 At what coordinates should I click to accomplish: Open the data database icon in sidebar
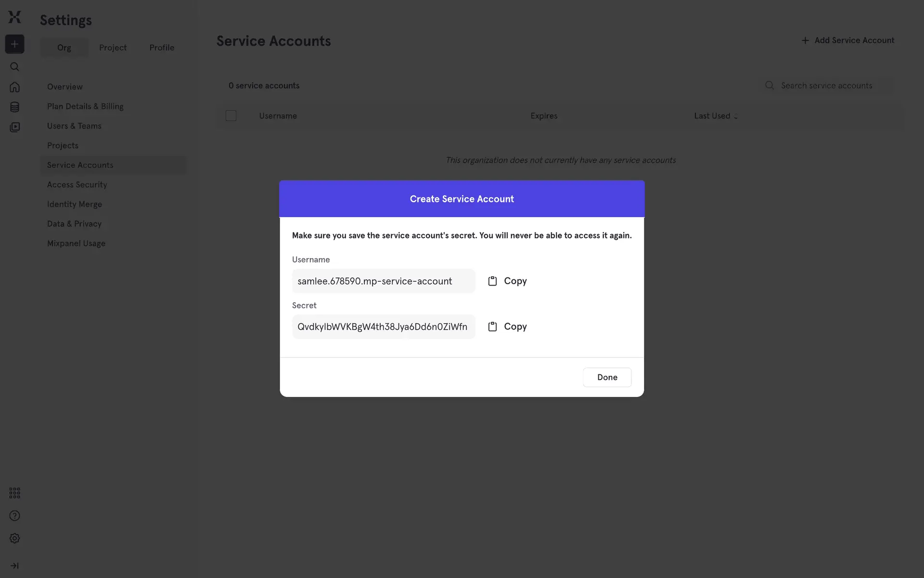pos(14,107)
